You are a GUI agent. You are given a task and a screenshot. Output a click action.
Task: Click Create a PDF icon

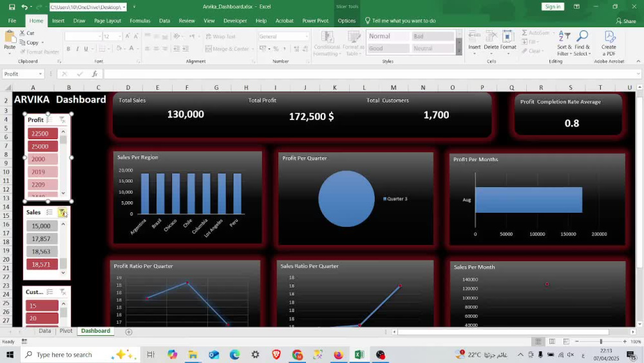(x=609, y=43)
